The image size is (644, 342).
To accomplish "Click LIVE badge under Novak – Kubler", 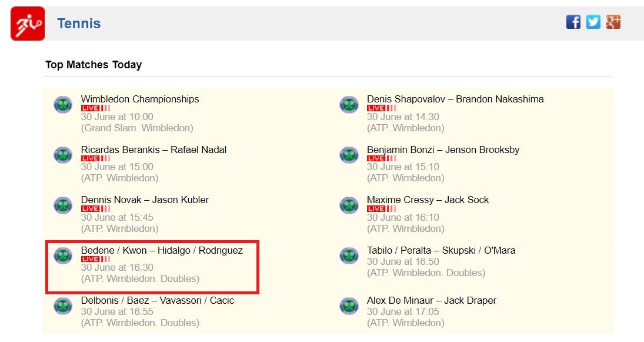I will 96,209.
